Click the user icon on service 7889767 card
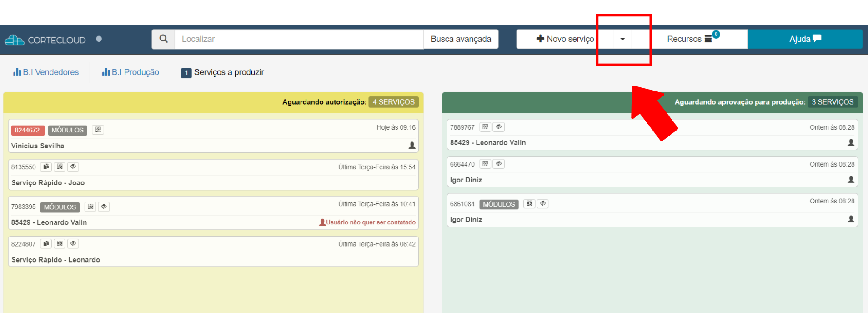The height and width of the screenshot is (313, 868). click(851, 142)
